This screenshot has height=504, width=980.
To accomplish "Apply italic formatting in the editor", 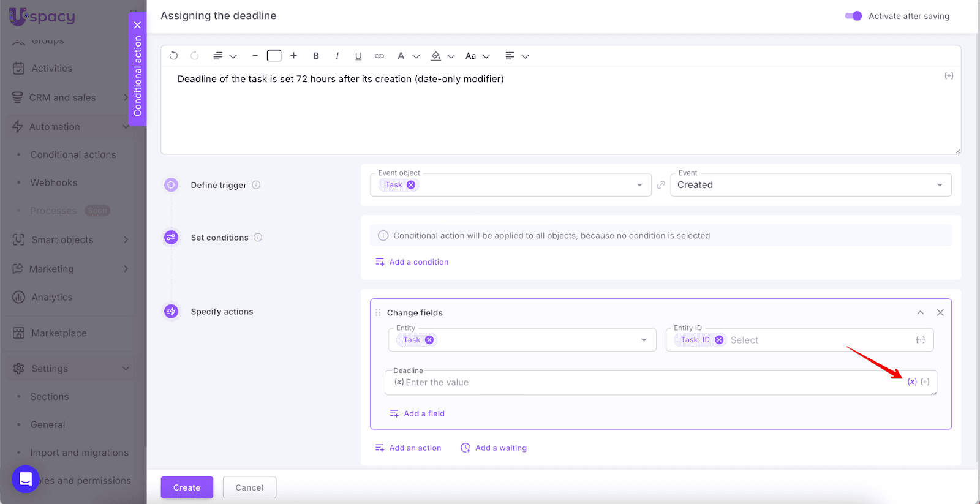I will pos(337,56).
